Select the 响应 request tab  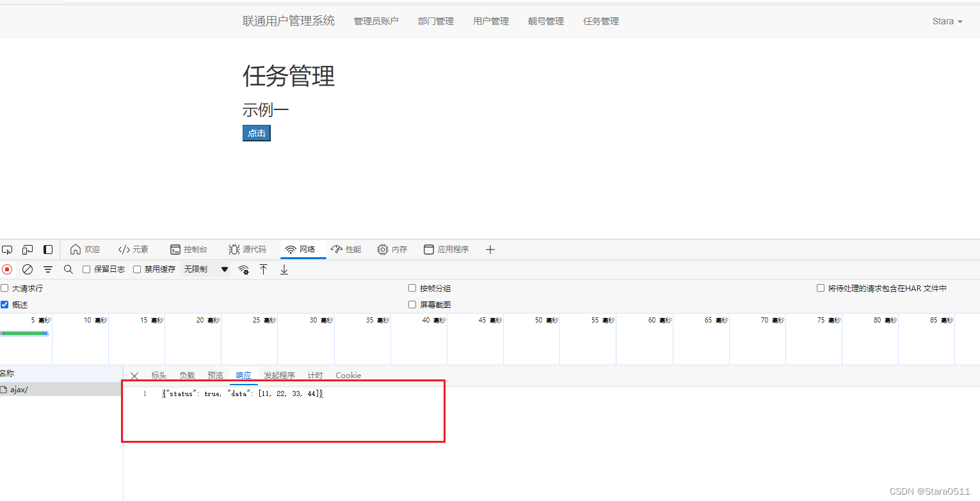[x=243, y=376]
